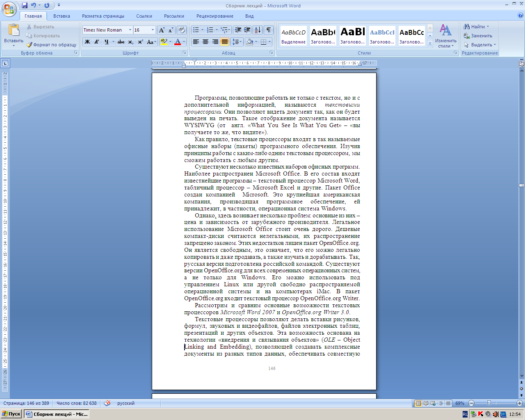This screenshot has height=420, width=525.
Task: Toggle bold (Ж) formatting
Action: pos(87,42)
